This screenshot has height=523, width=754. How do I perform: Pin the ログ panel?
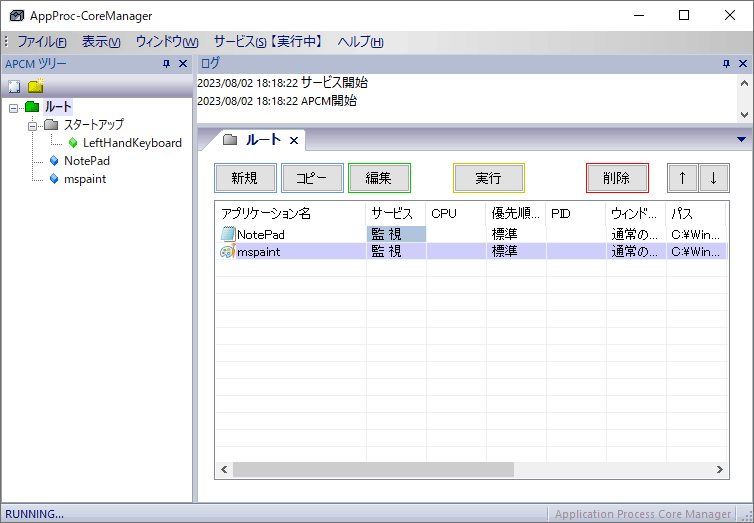tap(727, 64)
